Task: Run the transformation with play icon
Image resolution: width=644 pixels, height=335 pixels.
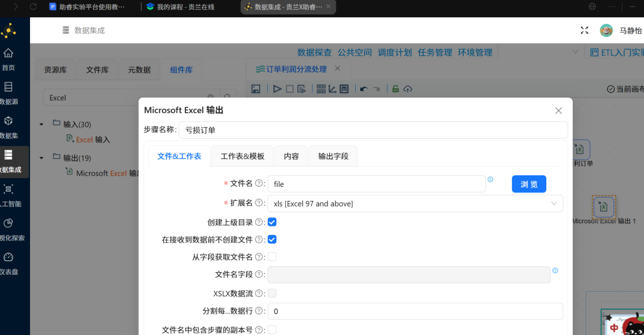Action: click(x=277, y=89)
